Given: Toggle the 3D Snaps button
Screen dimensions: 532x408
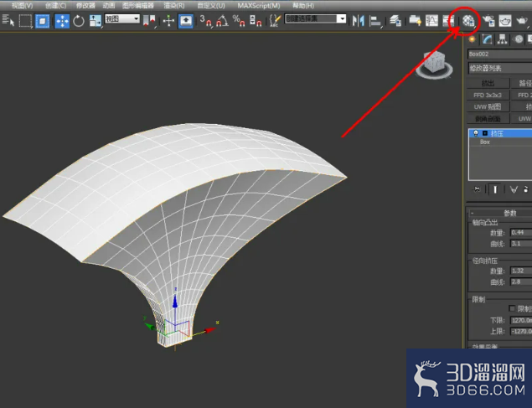Looking at the screenshot, I should coord(205,21).
